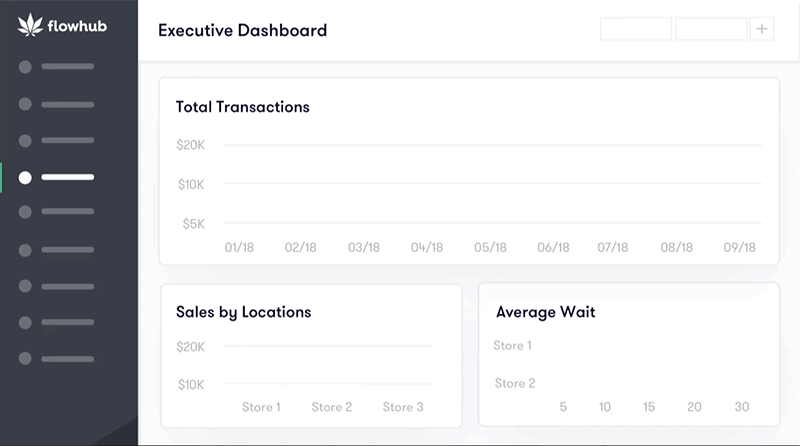Click the Average Wait card title
Viewport: 800px width, 446px height.
pyautogui.click(x=546, y=312)
